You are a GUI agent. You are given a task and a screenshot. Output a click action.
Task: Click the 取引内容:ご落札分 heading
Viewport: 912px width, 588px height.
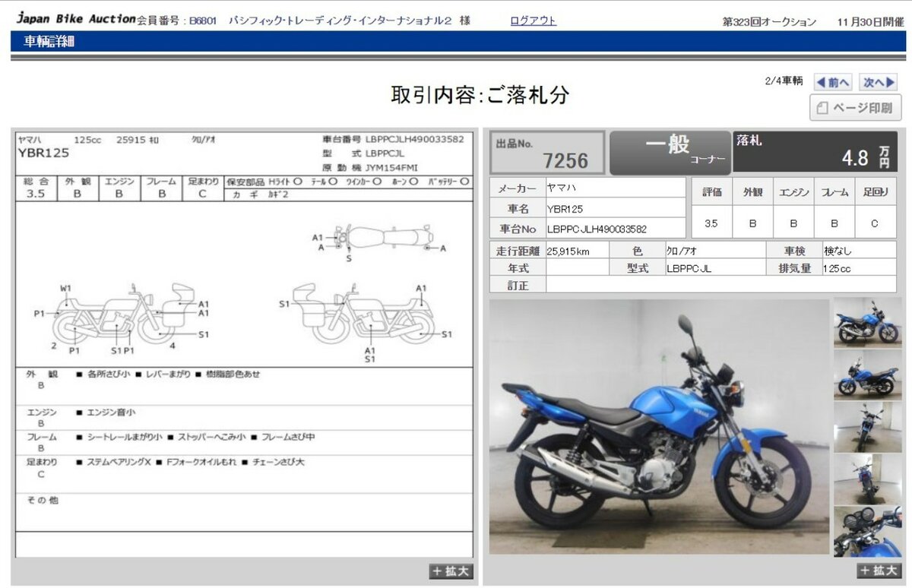(480, 95)
